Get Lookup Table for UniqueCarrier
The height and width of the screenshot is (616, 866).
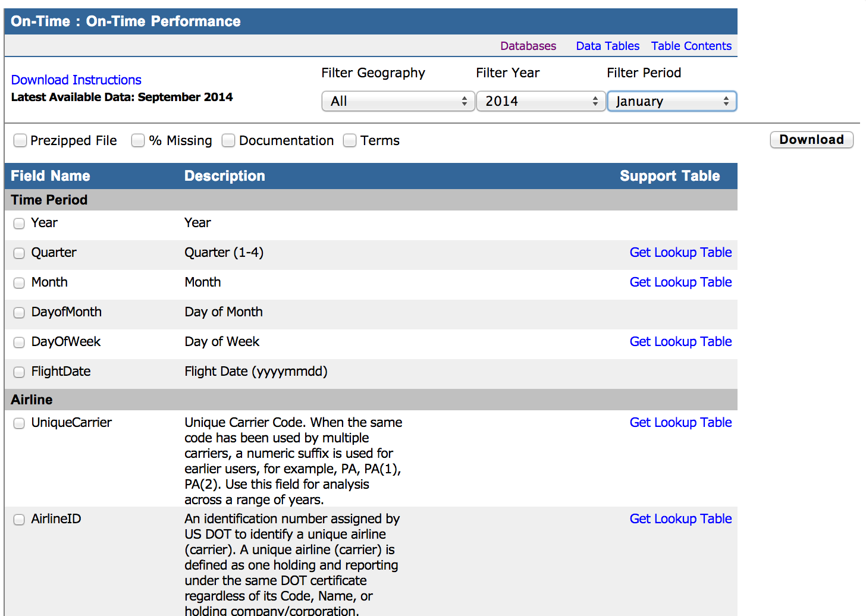[x=680, y=422]
